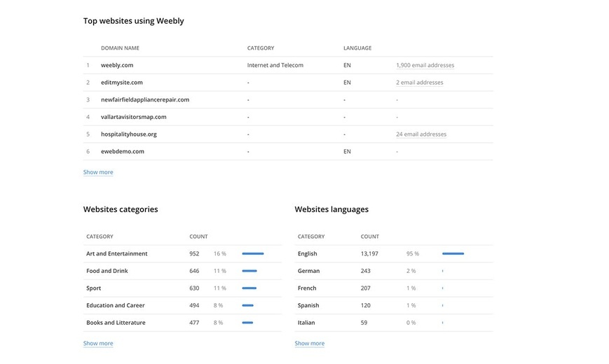Open the weebly.com domain entry
The image size is (609, 364).
(x=117, y=65)
